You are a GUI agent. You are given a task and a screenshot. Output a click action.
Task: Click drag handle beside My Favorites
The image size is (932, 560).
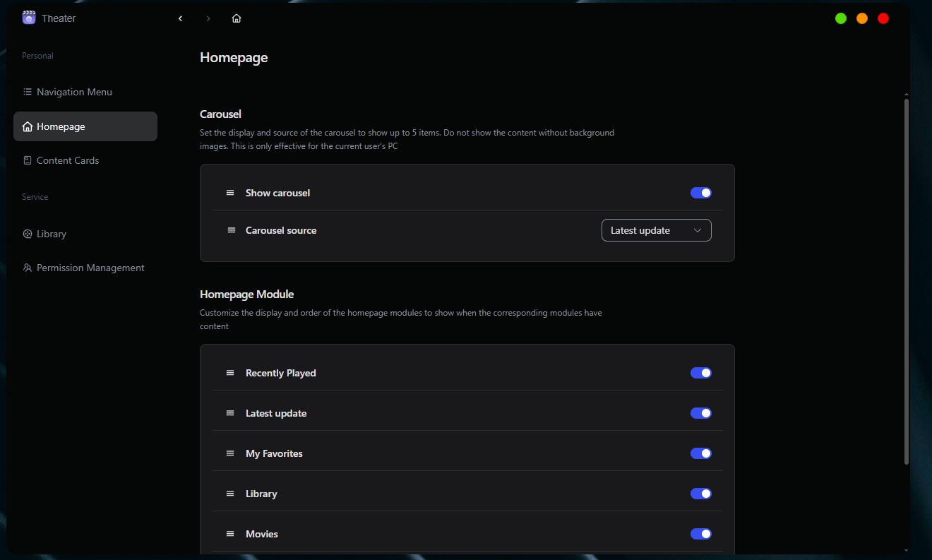[x=230, y=453]
